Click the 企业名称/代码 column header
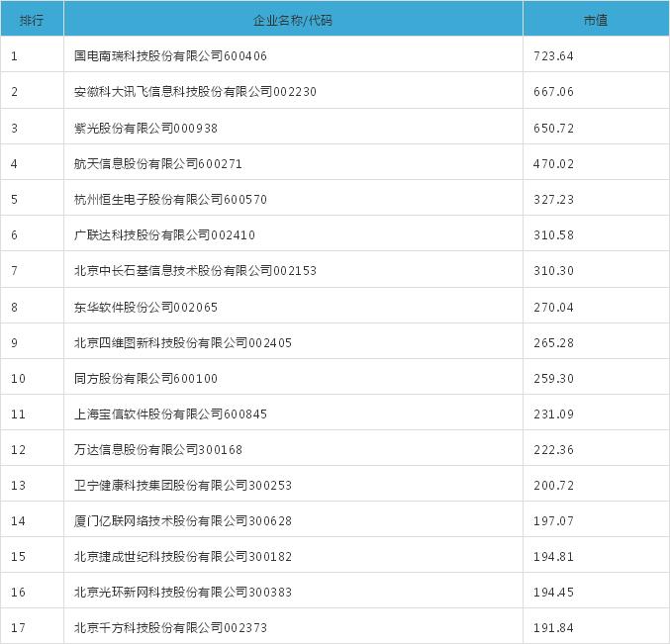 coord(293,20)
